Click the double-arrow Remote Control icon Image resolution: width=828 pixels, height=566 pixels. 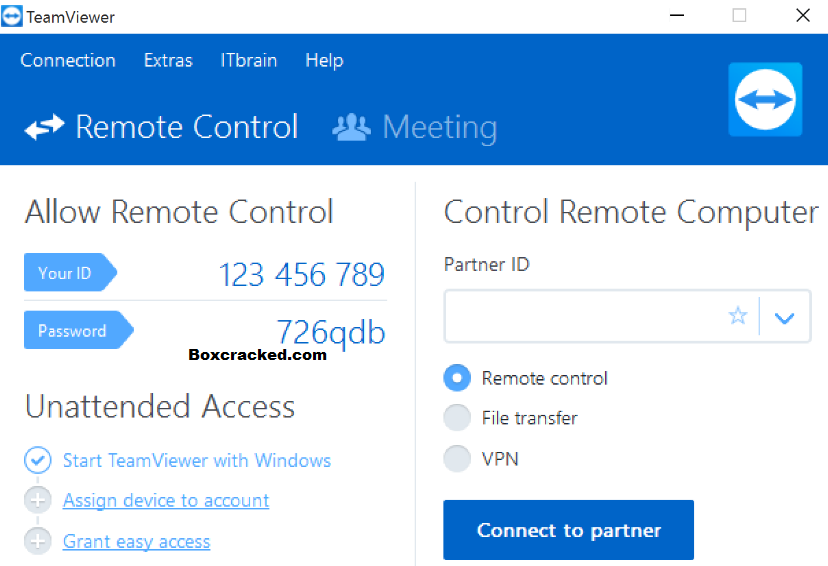point(44,127)
